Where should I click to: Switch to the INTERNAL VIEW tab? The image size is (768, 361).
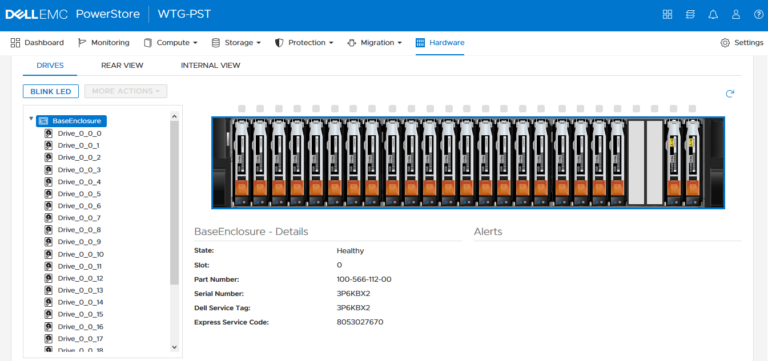[x=211, y=66]
